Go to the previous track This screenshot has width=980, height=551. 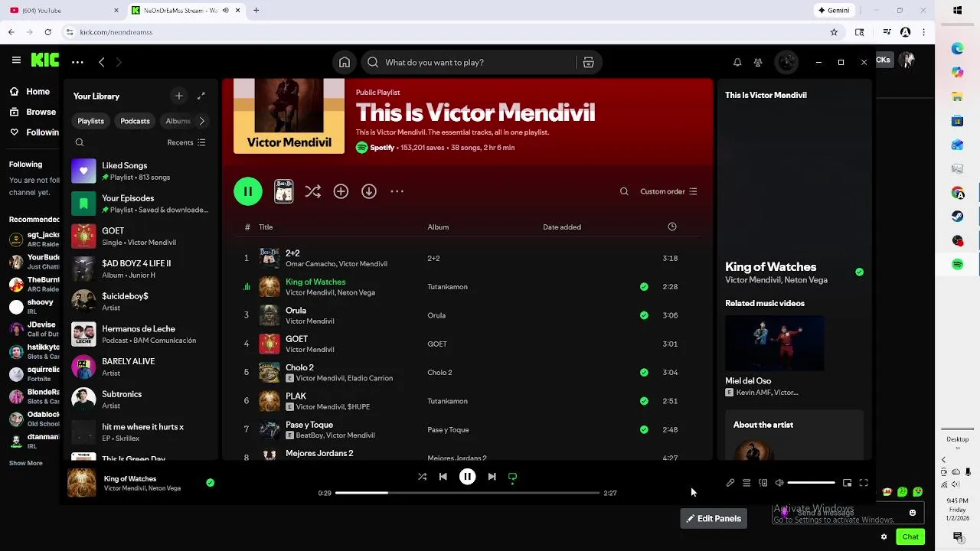(443, 477)
